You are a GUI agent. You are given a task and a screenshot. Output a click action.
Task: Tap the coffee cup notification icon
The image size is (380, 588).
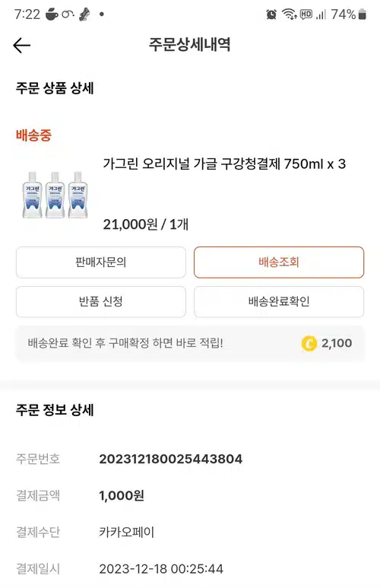[52, 14]
